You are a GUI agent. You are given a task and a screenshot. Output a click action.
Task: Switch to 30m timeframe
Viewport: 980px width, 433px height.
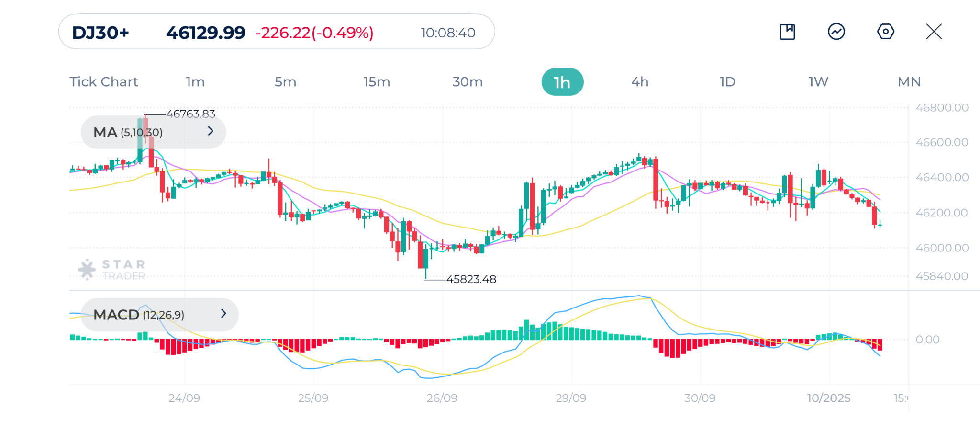(x=468, y=82)
